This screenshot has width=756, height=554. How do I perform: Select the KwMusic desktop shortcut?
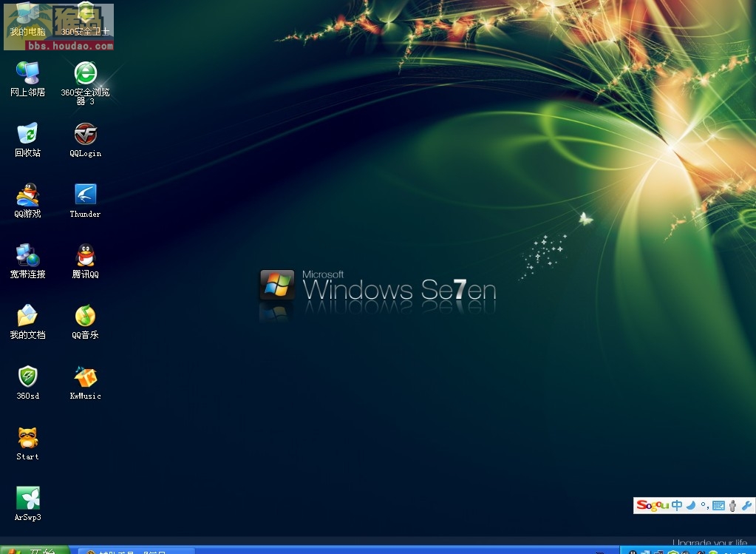[85, 382]
